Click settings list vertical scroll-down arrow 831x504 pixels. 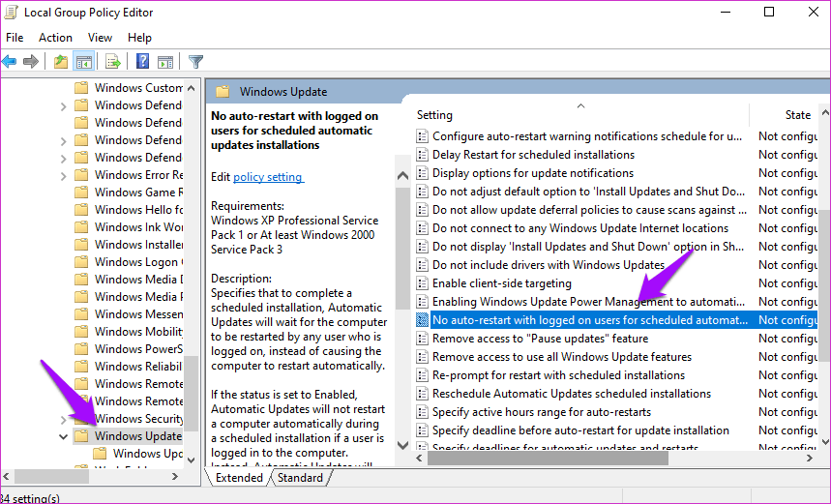[x=825, y=441]
